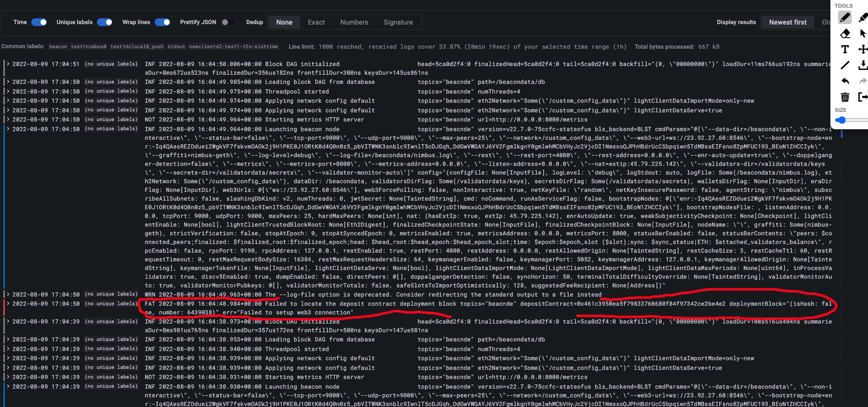Click the download annotation icon
The image size is (868, 407).
click(863, 65)
